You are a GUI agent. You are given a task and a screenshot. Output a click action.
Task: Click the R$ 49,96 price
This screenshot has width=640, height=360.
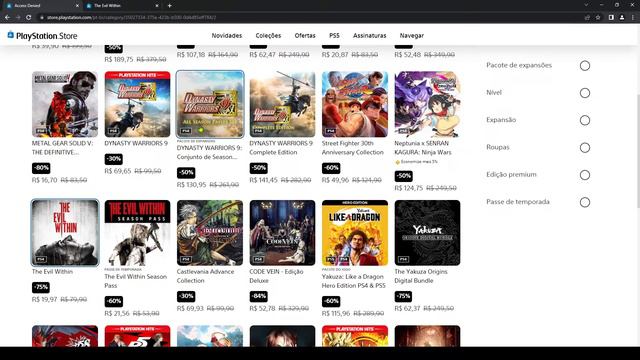(x=336, y=180)
